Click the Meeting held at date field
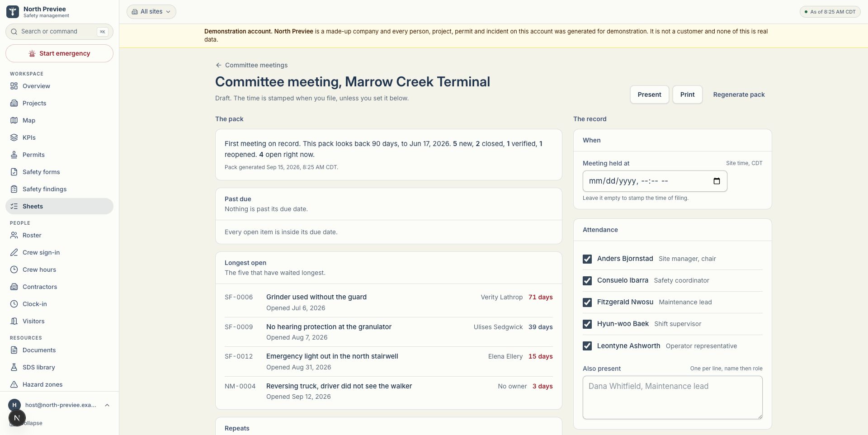The image size is (868, 435). [655, 181]
